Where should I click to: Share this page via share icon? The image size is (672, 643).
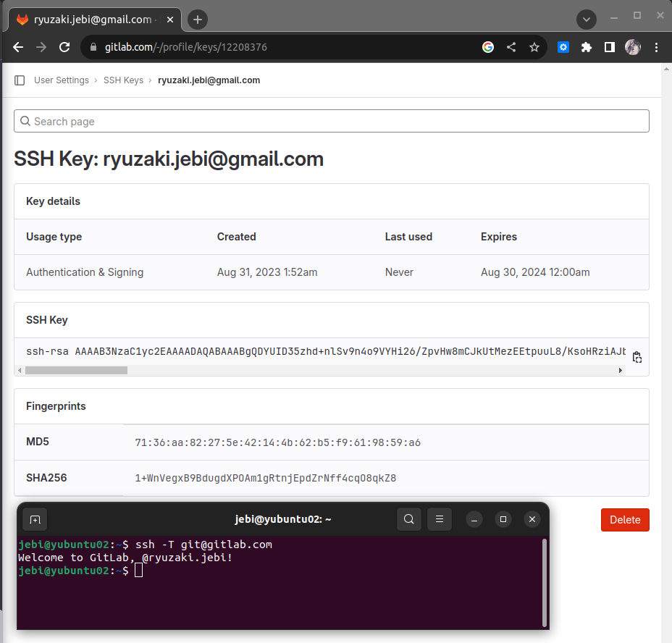pyautogui.click(x=511, y=47)
